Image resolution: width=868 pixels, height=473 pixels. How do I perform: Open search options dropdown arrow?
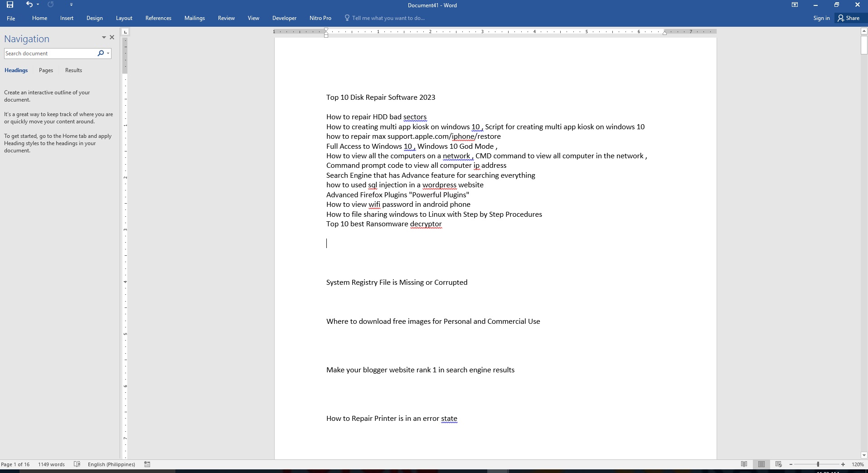pos(108,54)
